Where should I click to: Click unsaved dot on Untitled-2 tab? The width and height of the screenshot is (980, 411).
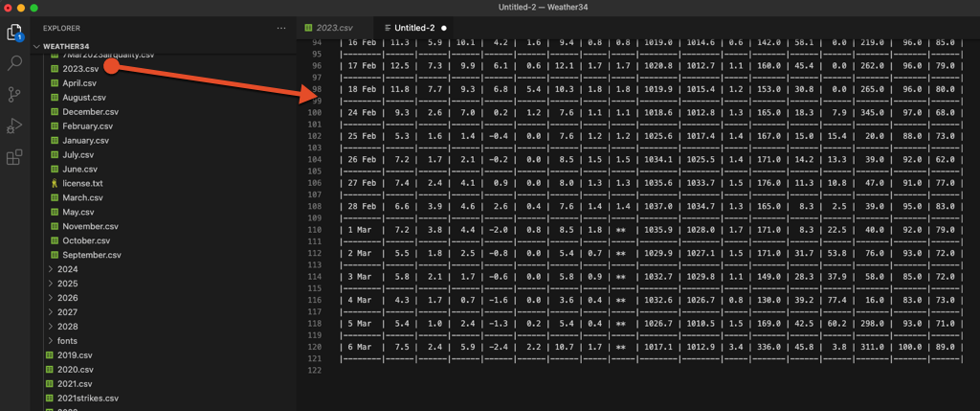(x=444, y=28)
